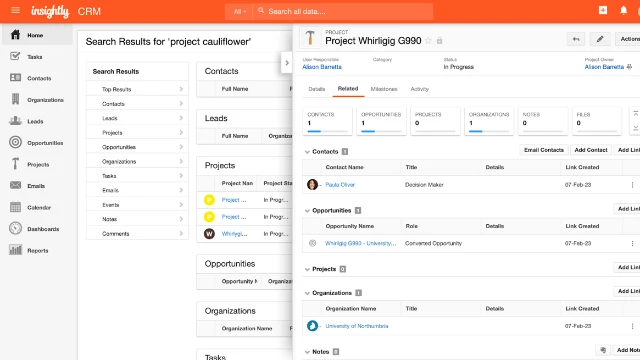Collapse the Contacts related section
The image size is (640, 360).
tap(307, 152)
